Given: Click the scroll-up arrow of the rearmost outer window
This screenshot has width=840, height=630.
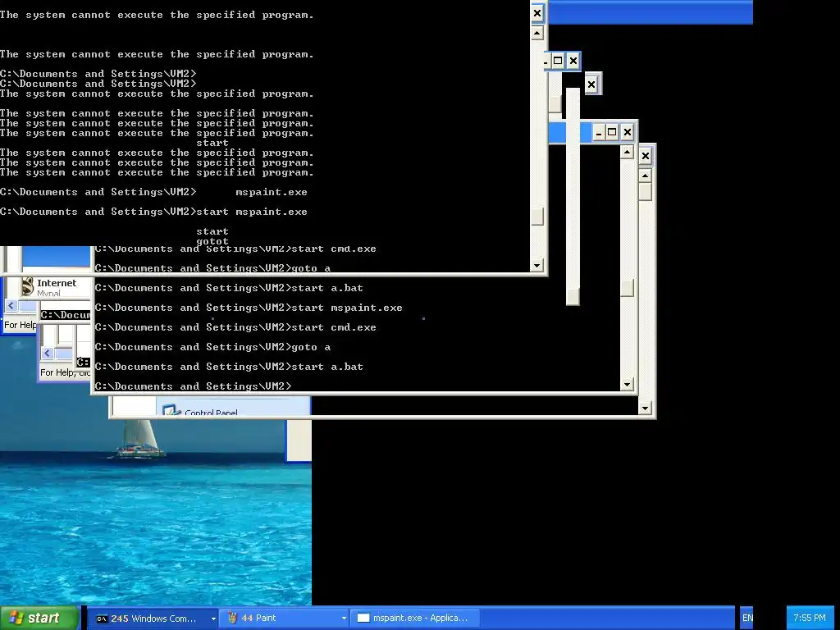Looking at the screenshot, I should 646,176.
